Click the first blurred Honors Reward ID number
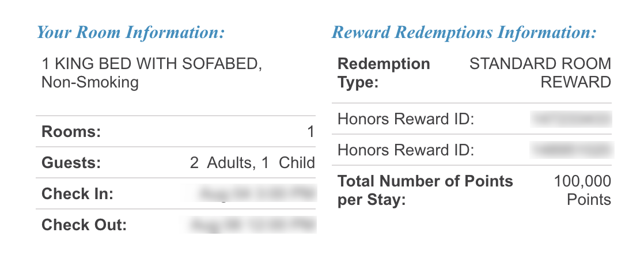 click(571, 119)
